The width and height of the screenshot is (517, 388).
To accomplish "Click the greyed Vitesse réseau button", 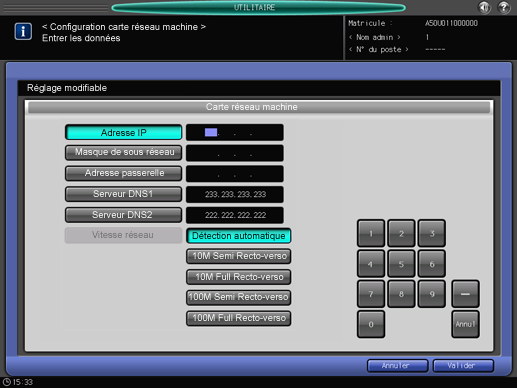I will tap(123, 235).
